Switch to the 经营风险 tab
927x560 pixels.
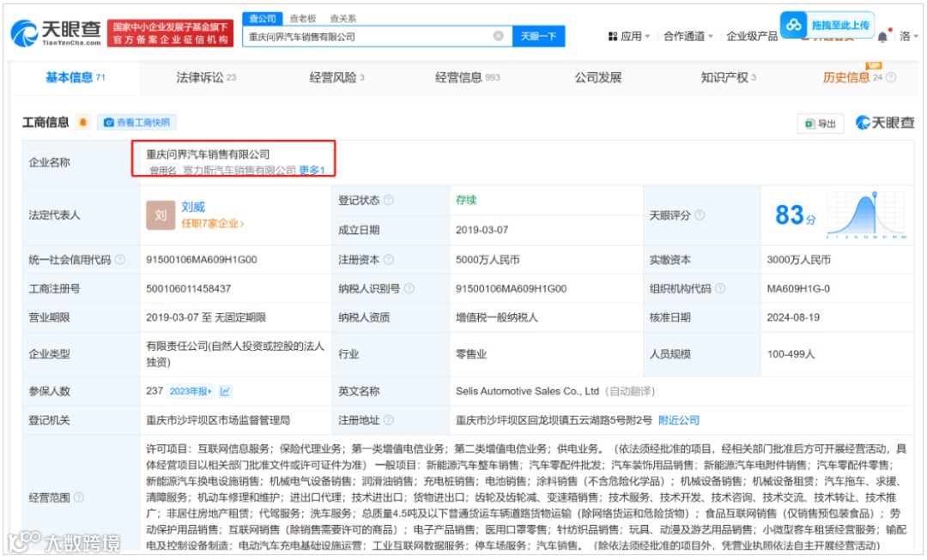(x=336, y=77)
